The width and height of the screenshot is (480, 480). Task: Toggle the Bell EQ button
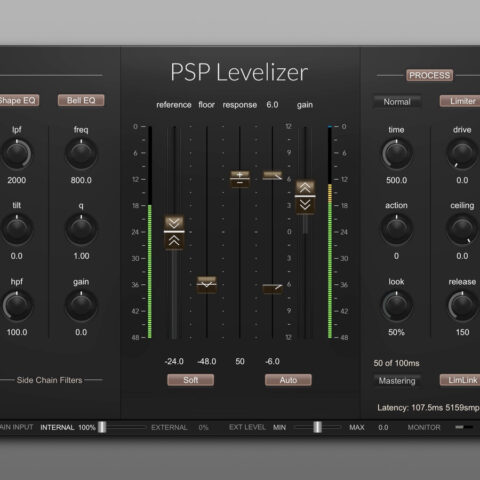[81, 100]
